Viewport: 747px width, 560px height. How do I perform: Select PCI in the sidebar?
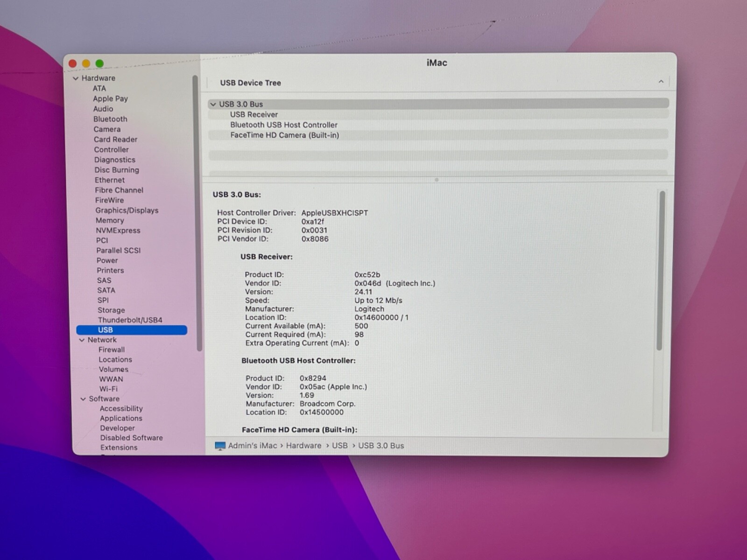click(102, 240)
